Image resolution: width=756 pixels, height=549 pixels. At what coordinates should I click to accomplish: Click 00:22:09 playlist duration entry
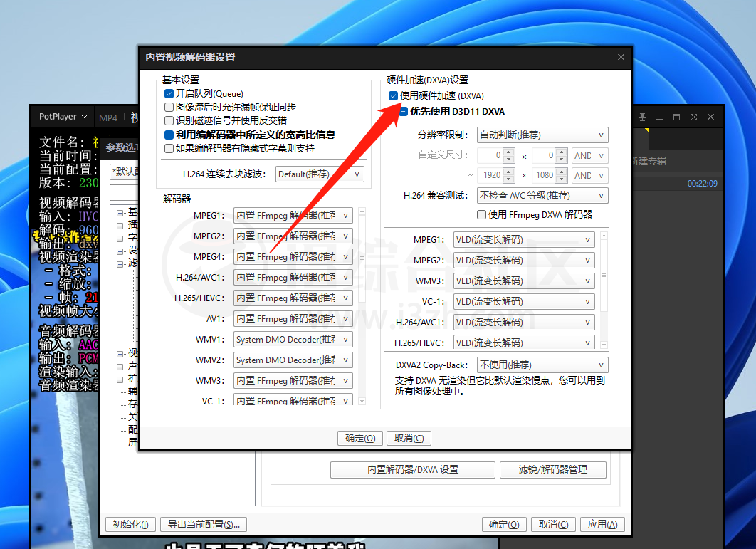pos(702,183)
